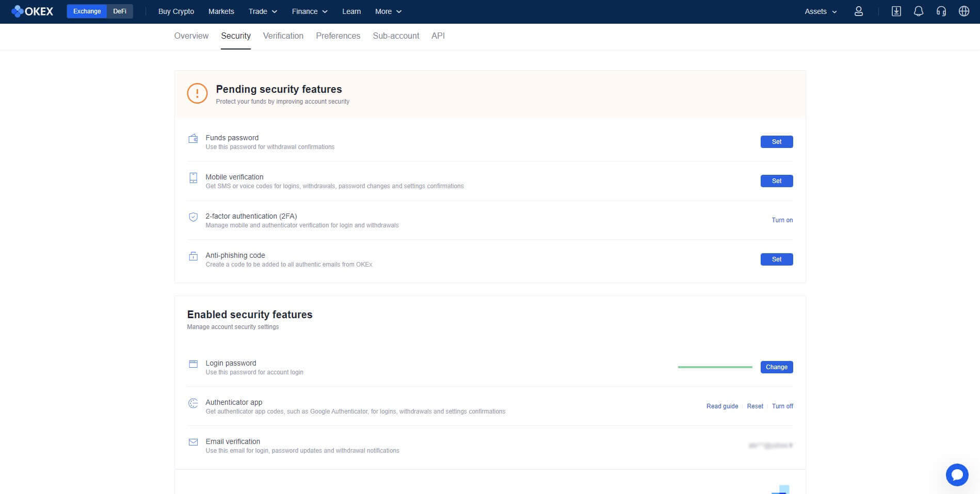Click the Email verification envelope icon
Viewport: 980px width, 494px height.
point(193,442)
